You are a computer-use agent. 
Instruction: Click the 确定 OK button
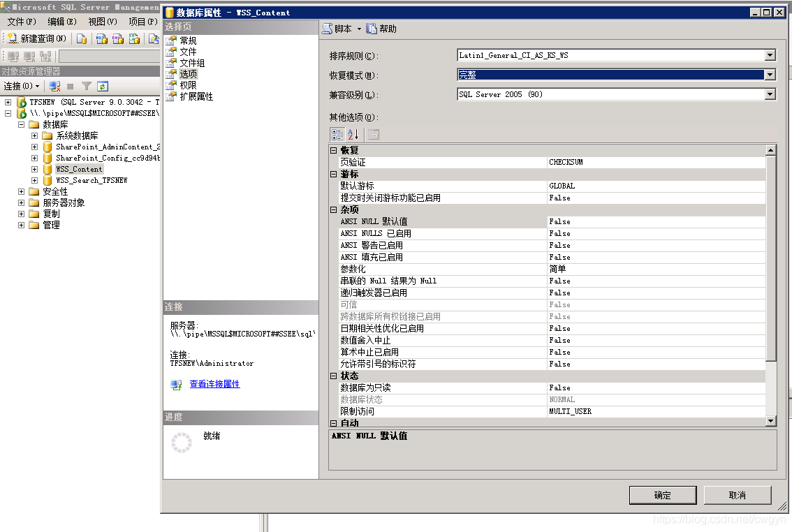tap(663, 495)
